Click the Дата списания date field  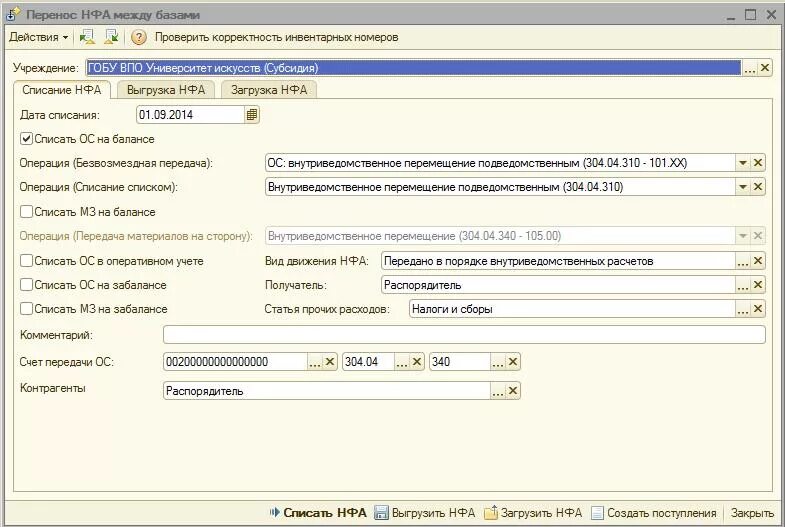pos(190,115)
